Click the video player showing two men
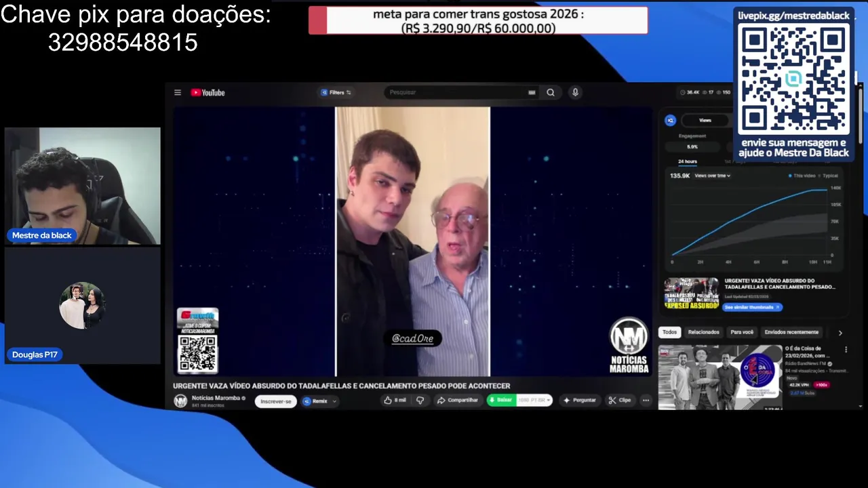This screenshot has width=868, height=488. click(413, 241)
